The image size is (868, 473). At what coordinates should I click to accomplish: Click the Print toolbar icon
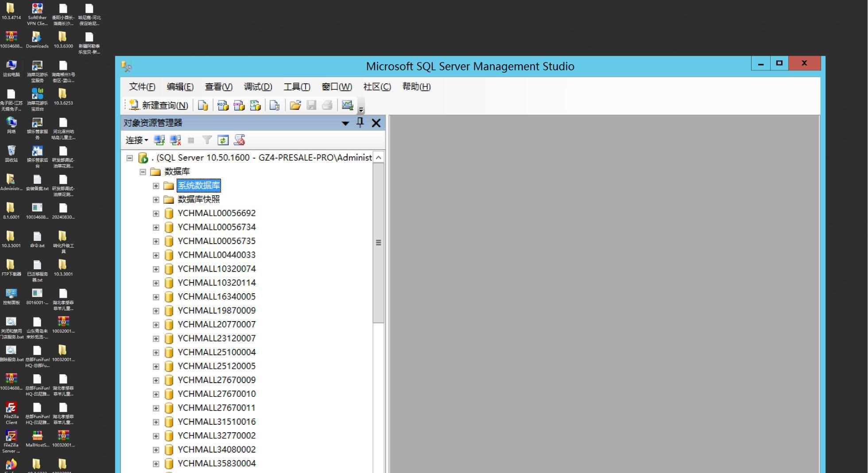click(327, 105)
